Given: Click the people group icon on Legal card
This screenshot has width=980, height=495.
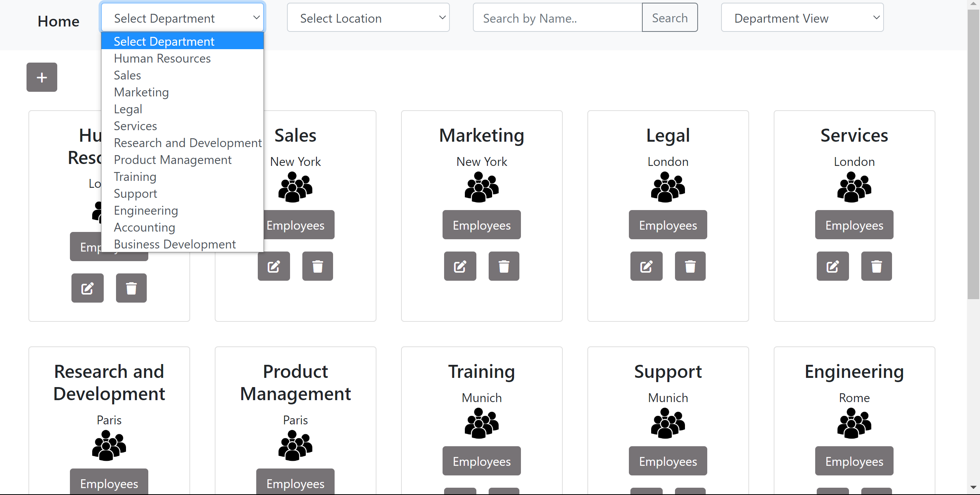Looking at the screenshot, I should click(x=668, y=187).
